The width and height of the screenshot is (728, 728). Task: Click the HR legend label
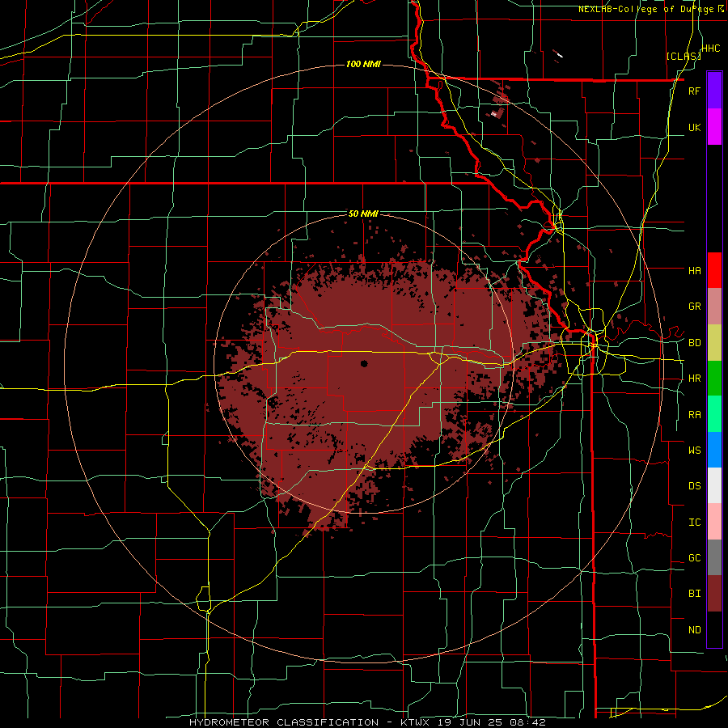(694, 379)
